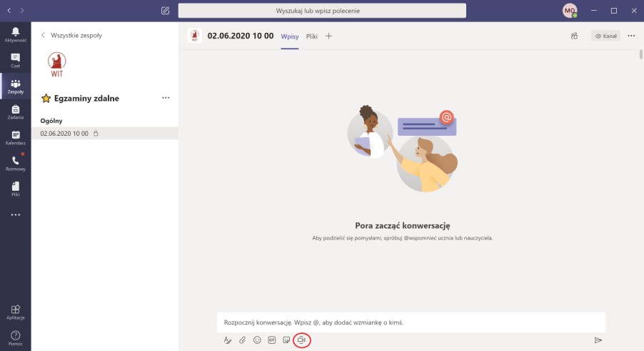This screenshot has width=644, height=351.
Task: Attach a file using the paperclip icon
Action: 242,340
